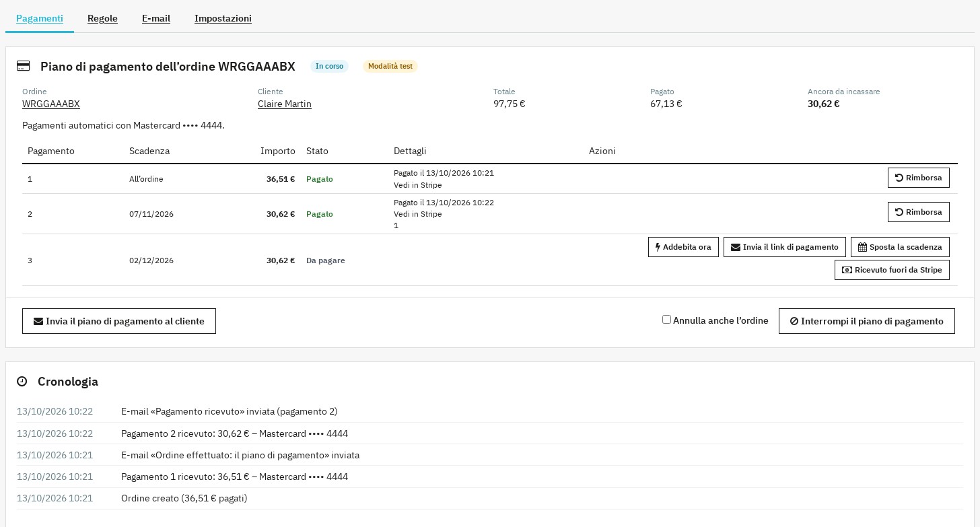980x527 pixels.
Task: Click the In corso status badge
Action: [x=329, y=66]
